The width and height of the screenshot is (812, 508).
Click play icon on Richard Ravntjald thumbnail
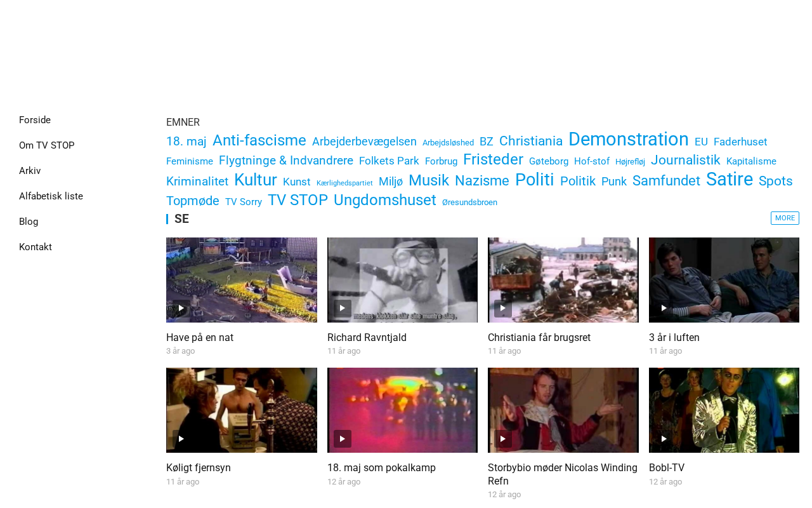tap(343, 309)
